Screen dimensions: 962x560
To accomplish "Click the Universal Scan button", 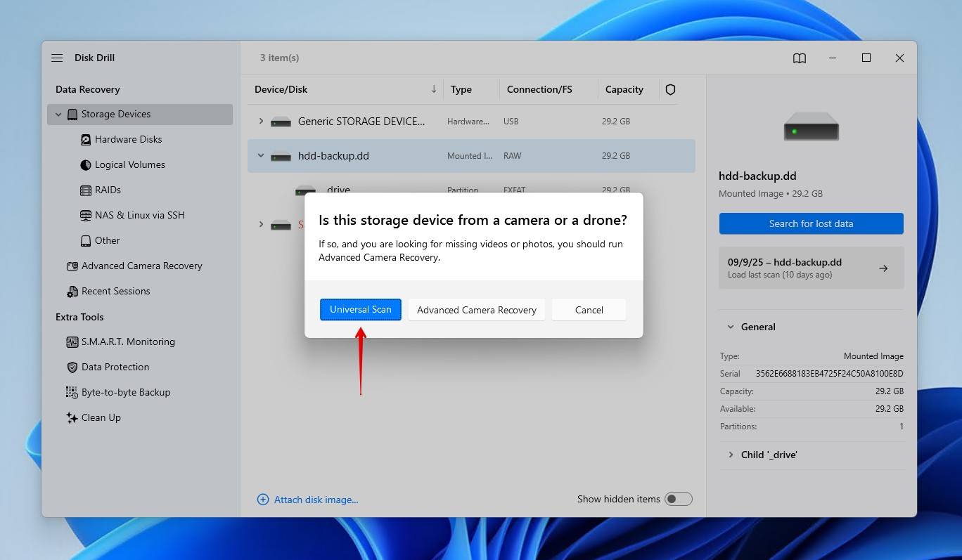I will point(360,310).
